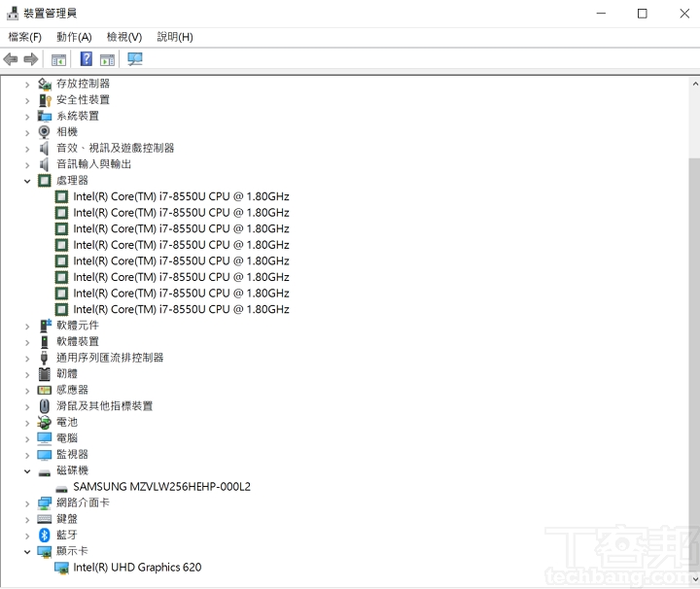Select last Intel Core i7-8550U processor entry
The width and height of the screenshot is (700, 589).
click(181, 309)
